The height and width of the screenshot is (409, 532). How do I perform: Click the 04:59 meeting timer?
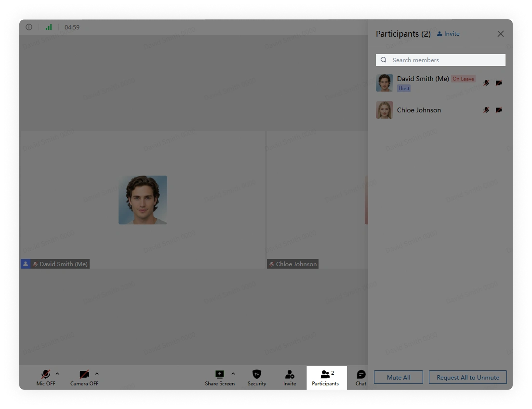tap(72, 27)
